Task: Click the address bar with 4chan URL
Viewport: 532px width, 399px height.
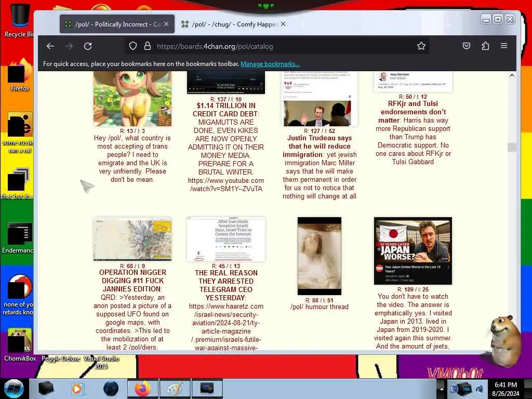Action: tap(276, 46)
